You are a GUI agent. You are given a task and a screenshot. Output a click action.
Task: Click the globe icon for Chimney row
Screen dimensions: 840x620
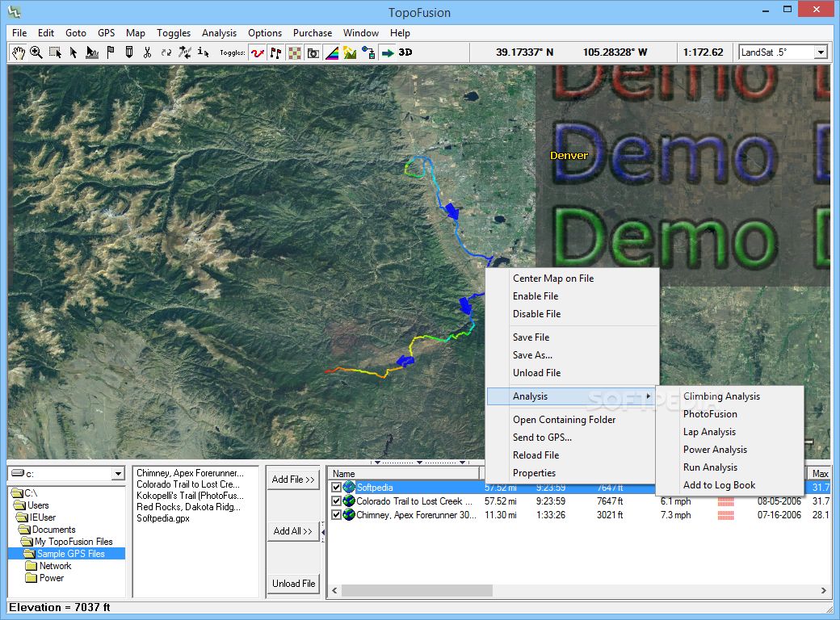point(349,515)
